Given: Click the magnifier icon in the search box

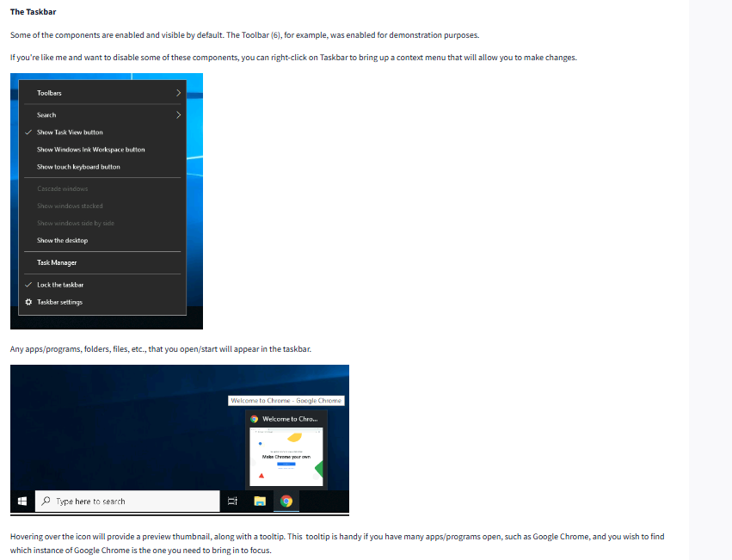Looking at the screenshot, I should [x=45, y=502].
